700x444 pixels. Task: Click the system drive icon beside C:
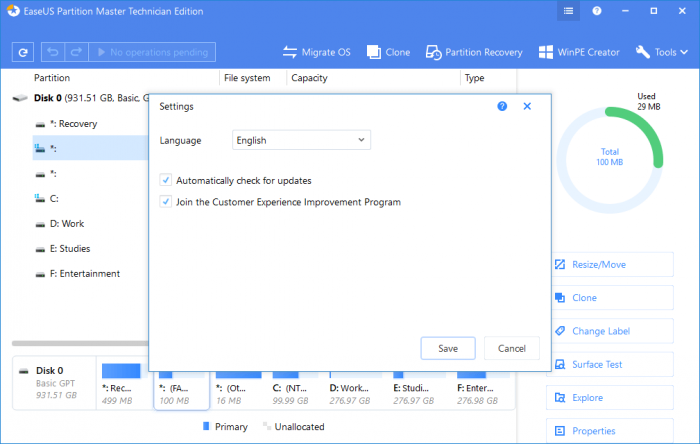coord(40,199)
